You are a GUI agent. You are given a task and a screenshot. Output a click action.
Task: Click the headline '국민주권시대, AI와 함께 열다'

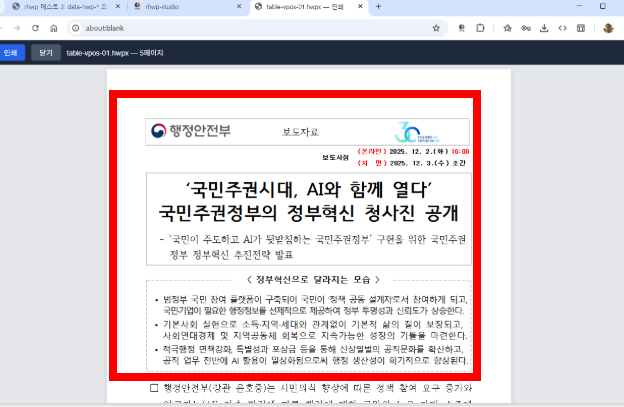pyautogui.click(x=309, y=190)
